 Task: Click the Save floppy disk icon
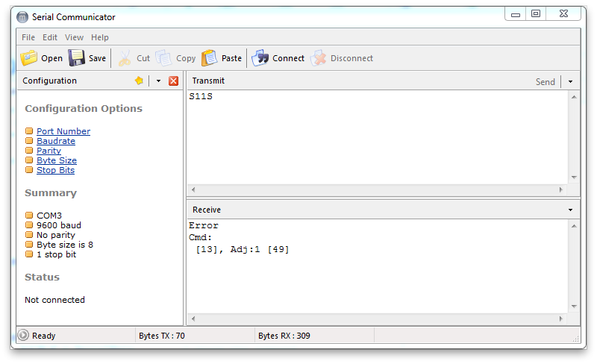point(77,58)
